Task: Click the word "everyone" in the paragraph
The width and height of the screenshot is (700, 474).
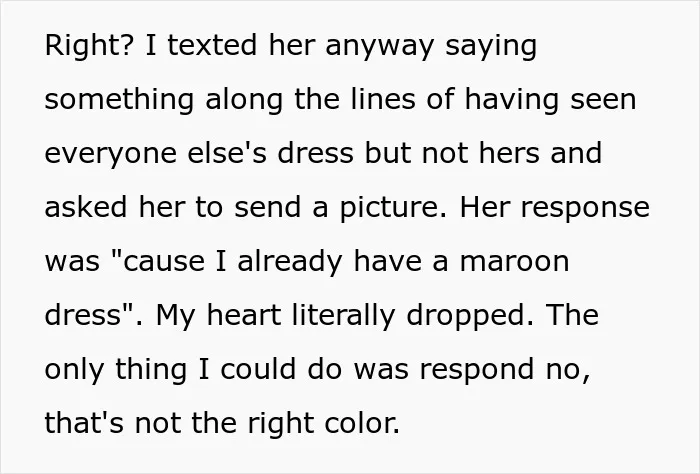Action: click(111, 154)
